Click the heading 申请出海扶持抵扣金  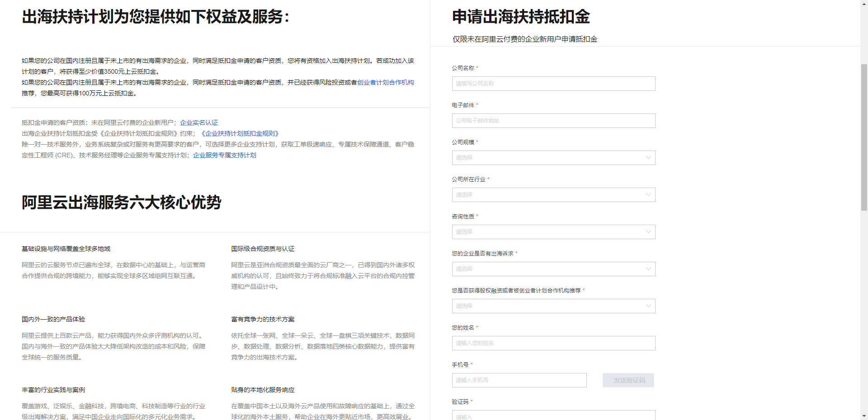point(521,17)
